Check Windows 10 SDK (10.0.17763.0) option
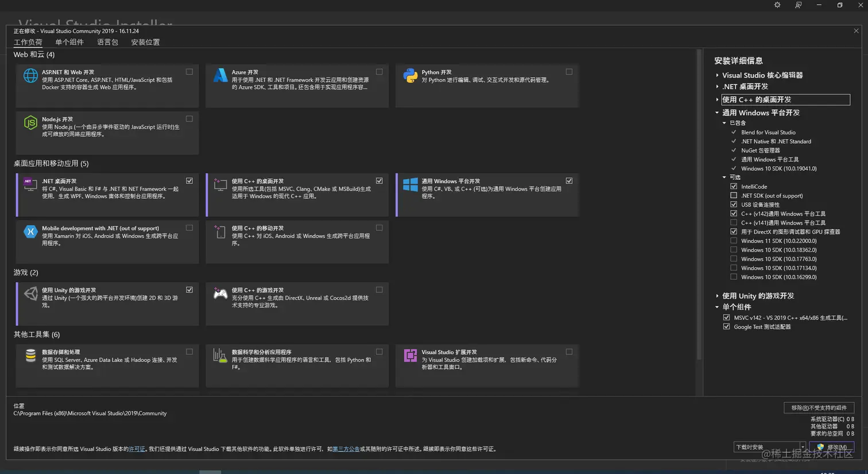The image size is (868, 474). [734, 259]
